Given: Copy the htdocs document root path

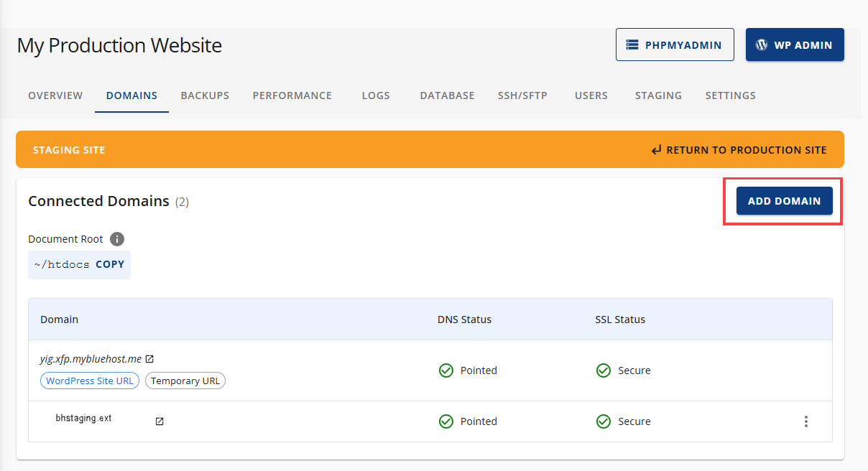Looking at the screenshot, I should (110, 264).
